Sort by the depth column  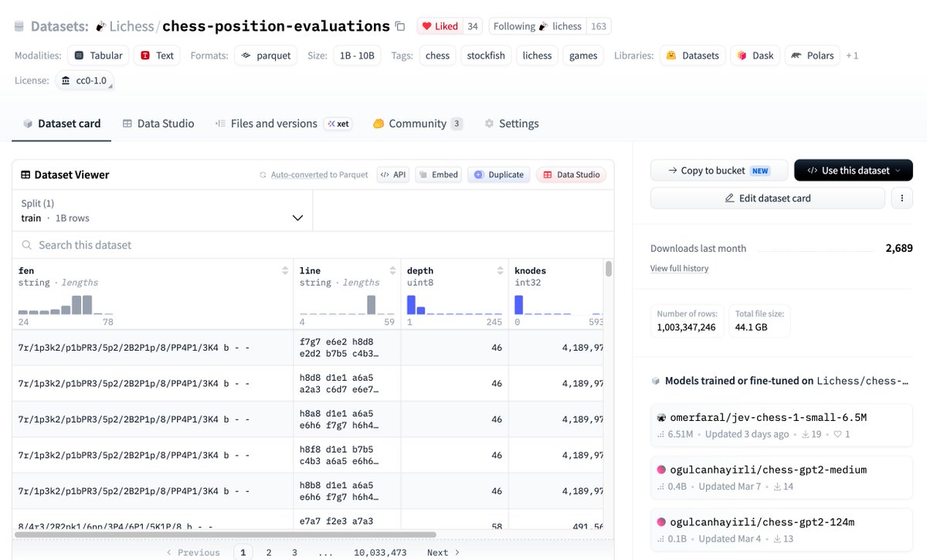(x=501, y=270)
